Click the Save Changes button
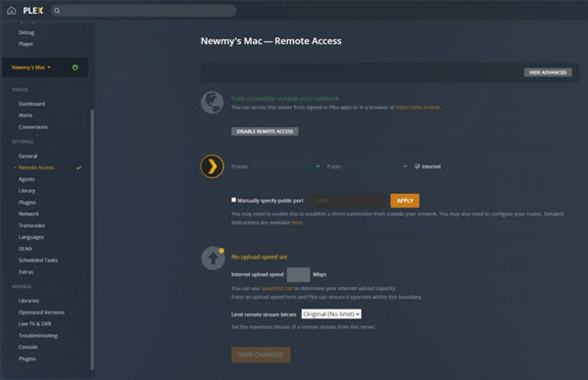 (x=261, y=355)
